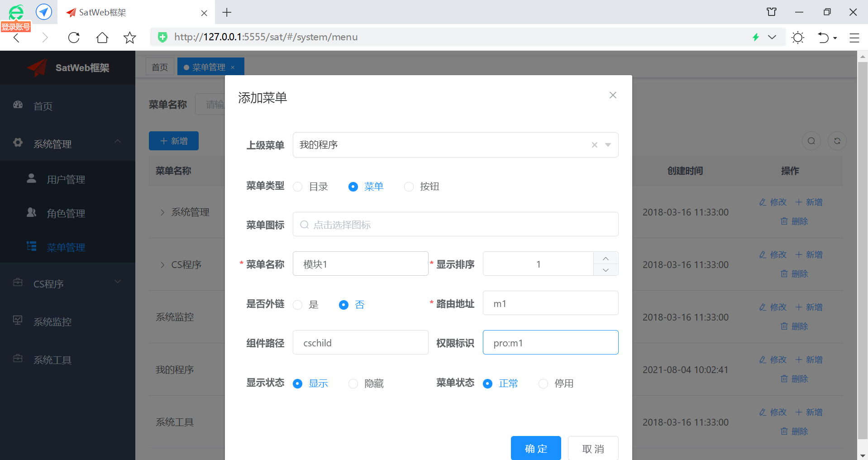The height and width of the screenshot is (460, 868).
Task: Open 用户管理 in the sidebar
Action: (x=67, y=179)
